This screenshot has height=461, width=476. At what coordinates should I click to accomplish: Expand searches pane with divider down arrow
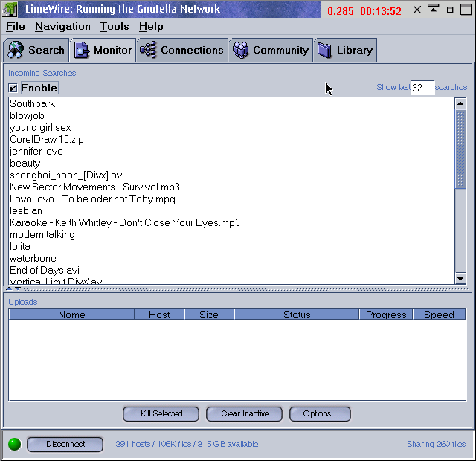pyautogui.click(x=18, y=288)
